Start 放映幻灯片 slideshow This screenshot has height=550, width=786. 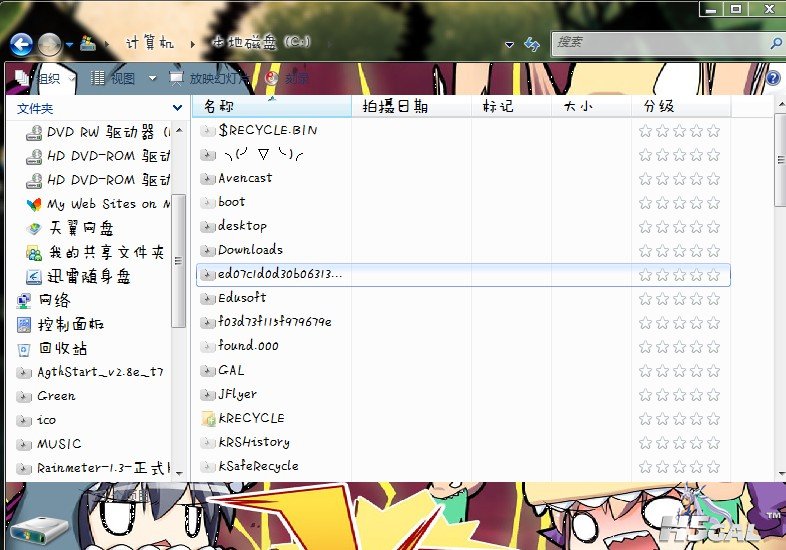(210, 78)
